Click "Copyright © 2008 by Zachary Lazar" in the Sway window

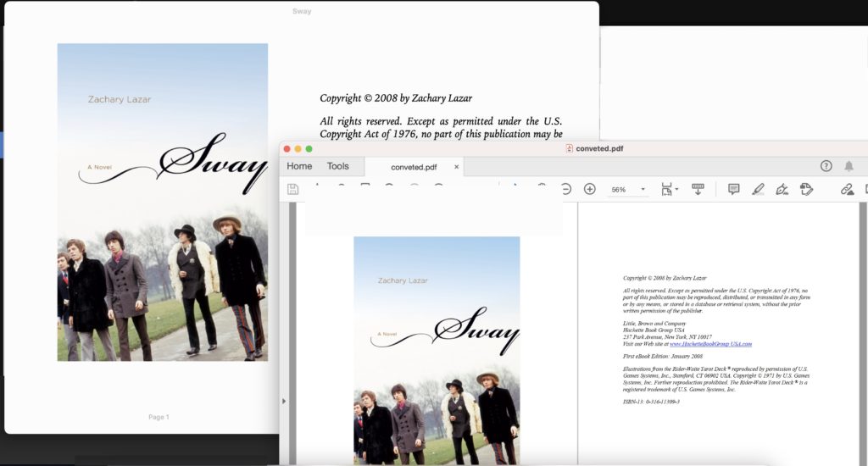[x=396, y=98]
